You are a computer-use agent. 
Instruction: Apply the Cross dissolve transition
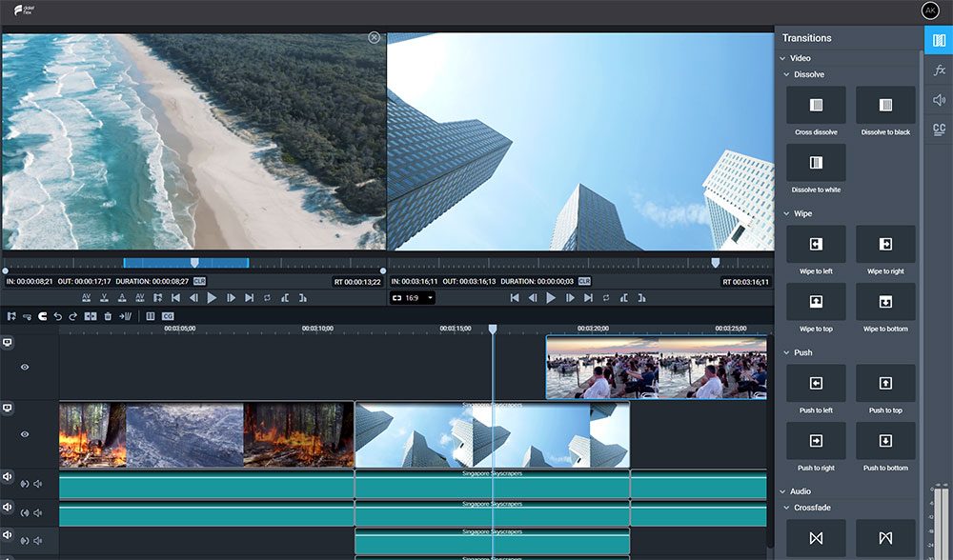[x=816, y=105]
